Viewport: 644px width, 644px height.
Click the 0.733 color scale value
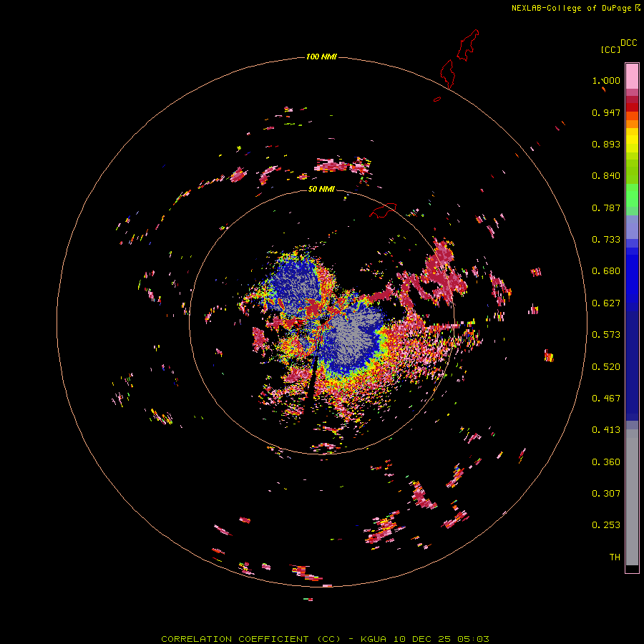(x=606, y=240)
